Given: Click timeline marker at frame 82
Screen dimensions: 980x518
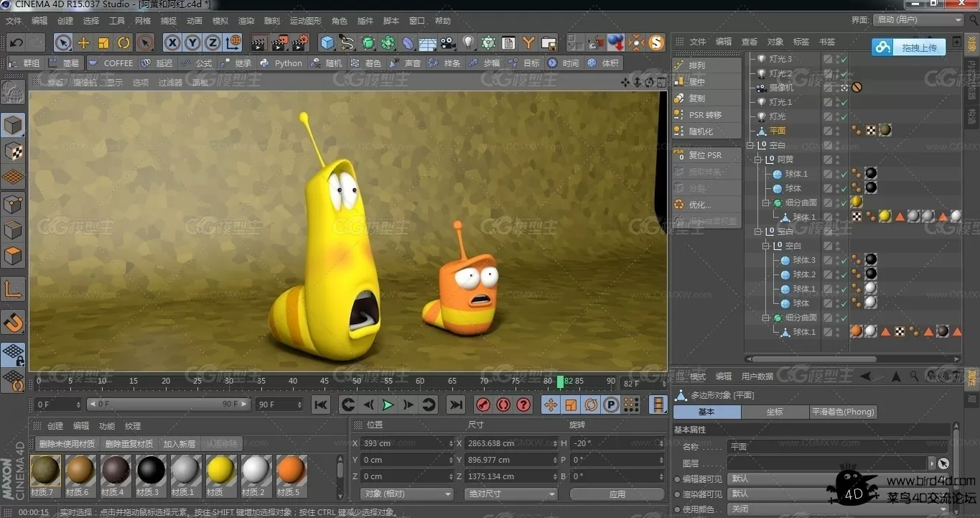Looking at the screenshot, I should tap(561, 381).
